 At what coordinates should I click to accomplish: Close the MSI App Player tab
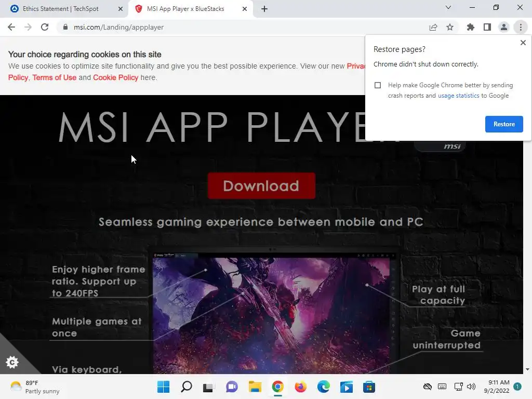pos(245,9)
